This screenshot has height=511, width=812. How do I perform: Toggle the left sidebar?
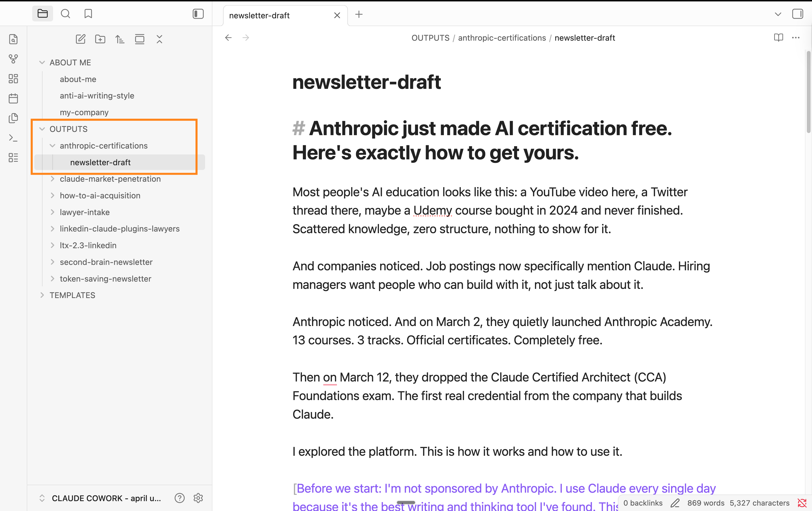(198, 14)
